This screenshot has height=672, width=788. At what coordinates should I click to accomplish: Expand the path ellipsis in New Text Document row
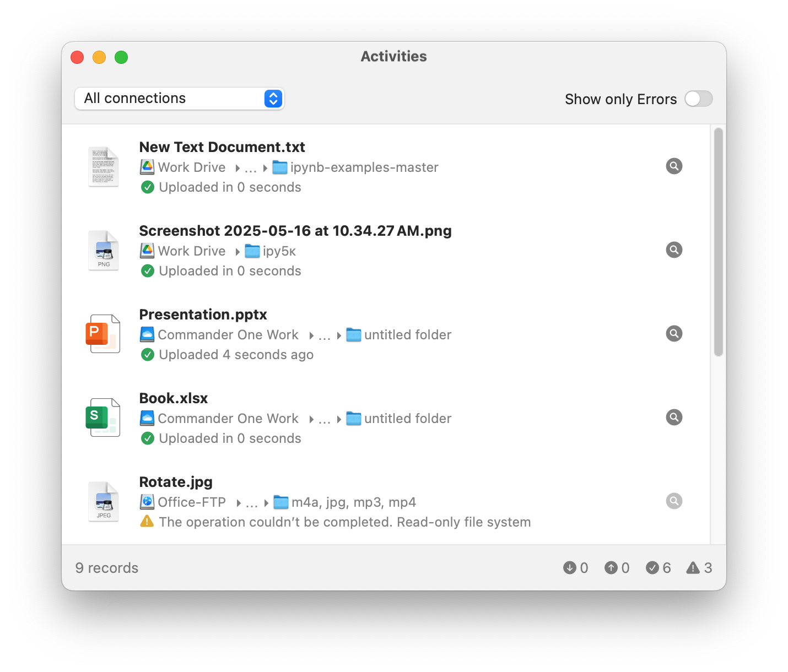click(x=251, y=169)
